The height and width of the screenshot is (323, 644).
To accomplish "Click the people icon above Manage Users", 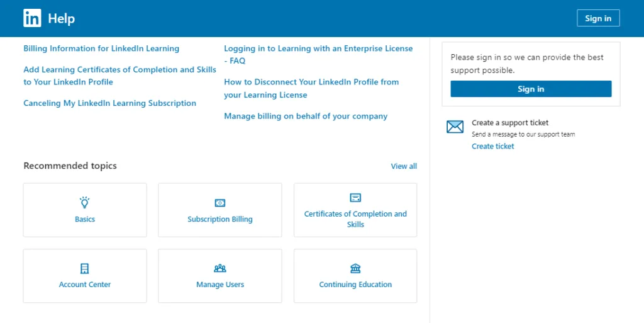I will coord(220,269).
